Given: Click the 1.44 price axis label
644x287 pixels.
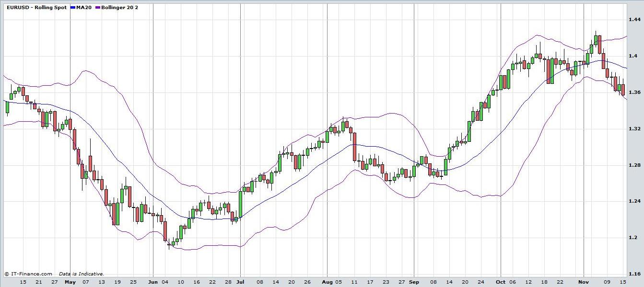Looking at the screenshot, I should [x=634, y=20].
